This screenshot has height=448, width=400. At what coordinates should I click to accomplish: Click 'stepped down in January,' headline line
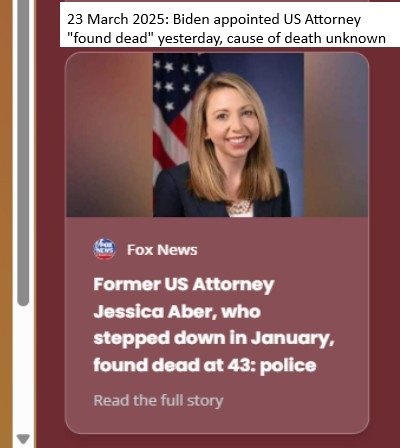tap(213, 339)
